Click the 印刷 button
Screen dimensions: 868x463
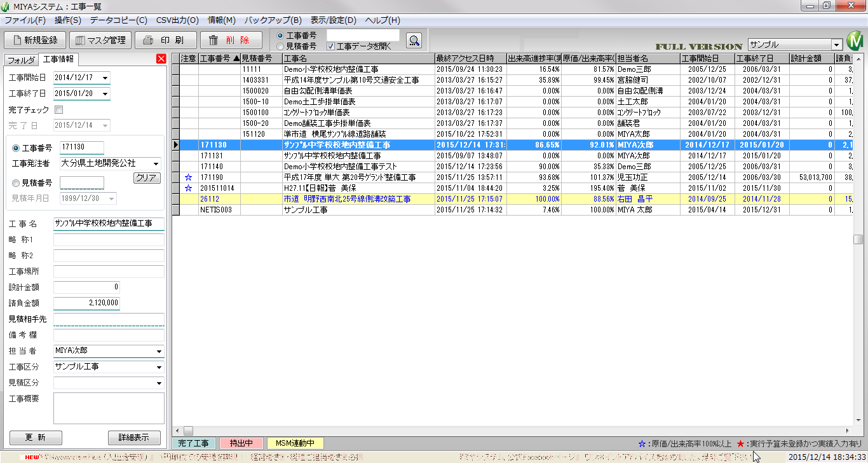(165, 40)
